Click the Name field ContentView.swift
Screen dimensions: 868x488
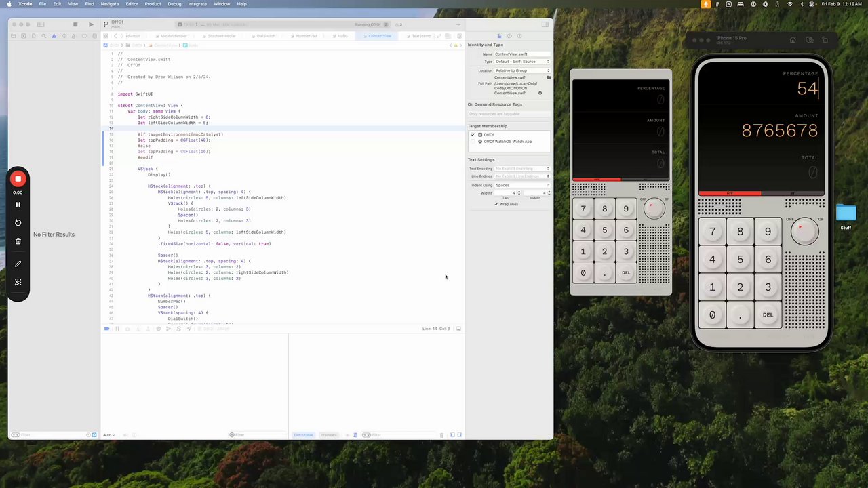pos(522,54)
